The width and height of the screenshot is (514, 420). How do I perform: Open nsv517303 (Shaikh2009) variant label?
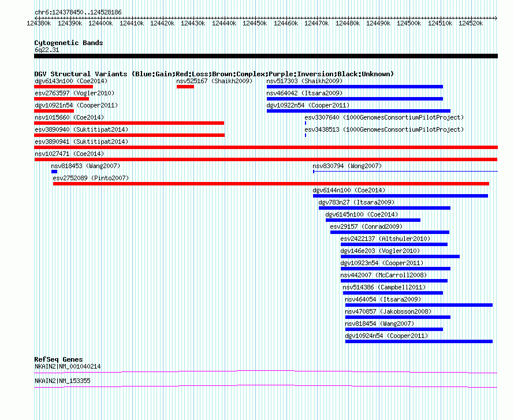[304, 81]
